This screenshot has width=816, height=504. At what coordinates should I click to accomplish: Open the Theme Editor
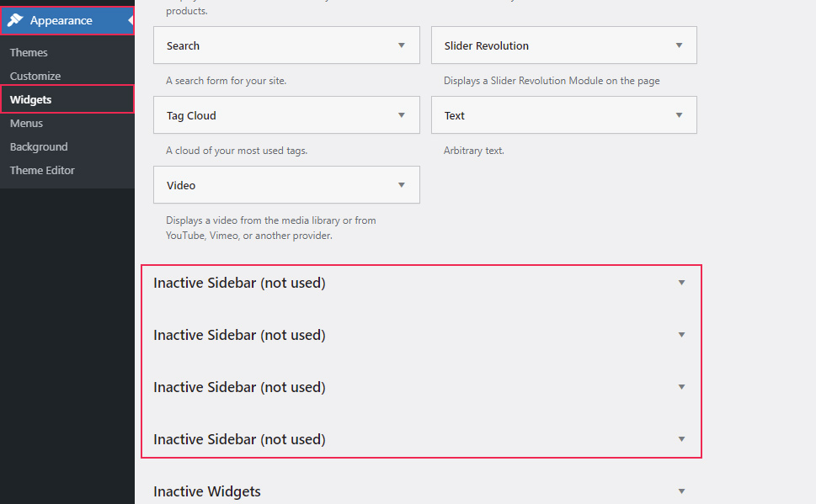tap(42, 170)
